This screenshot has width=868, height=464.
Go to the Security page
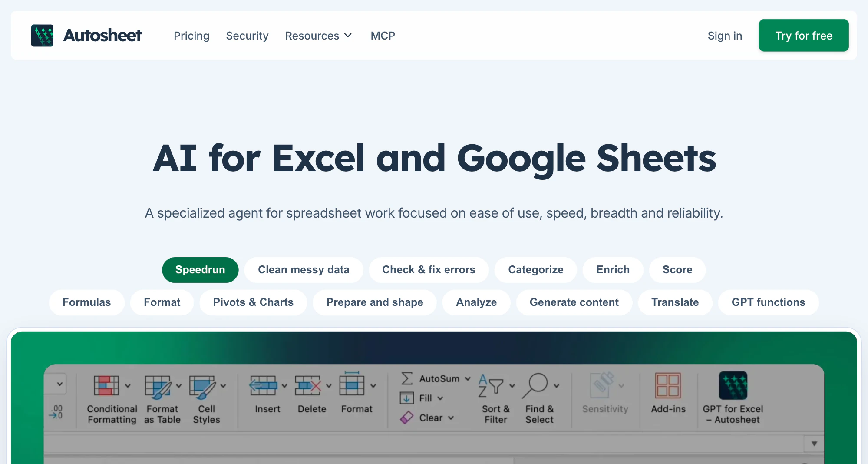[x=247, y=36]
